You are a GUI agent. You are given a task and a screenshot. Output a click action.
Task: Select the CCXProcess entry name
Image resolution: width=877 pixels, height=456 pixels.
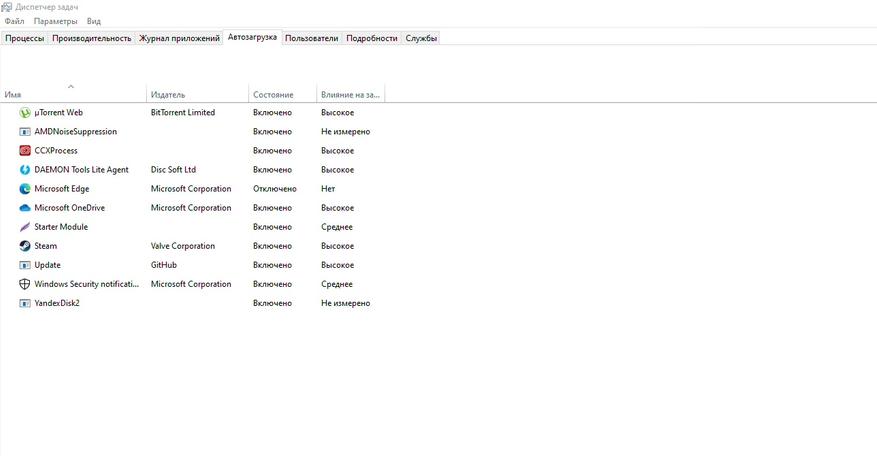[x=56, y=151]
